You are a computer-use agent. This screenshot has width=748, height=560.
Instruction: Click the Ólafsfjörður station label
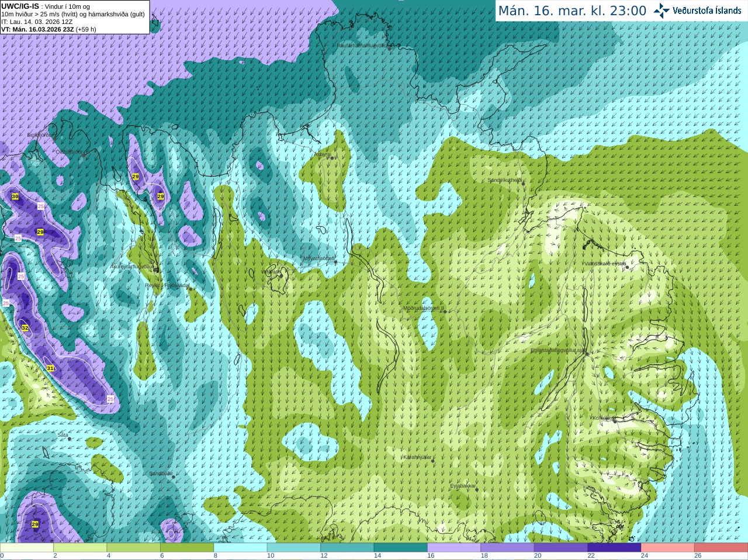point(69,152)
